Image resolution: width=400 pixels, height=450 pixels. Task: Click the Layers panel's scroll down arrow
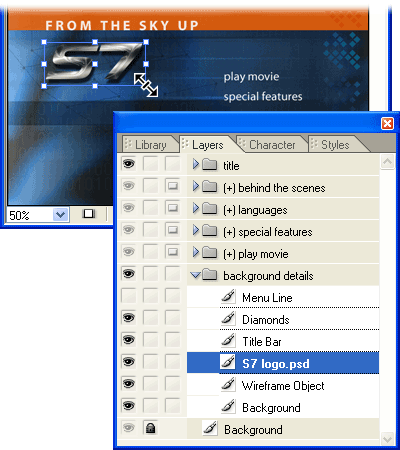(387, 439)
